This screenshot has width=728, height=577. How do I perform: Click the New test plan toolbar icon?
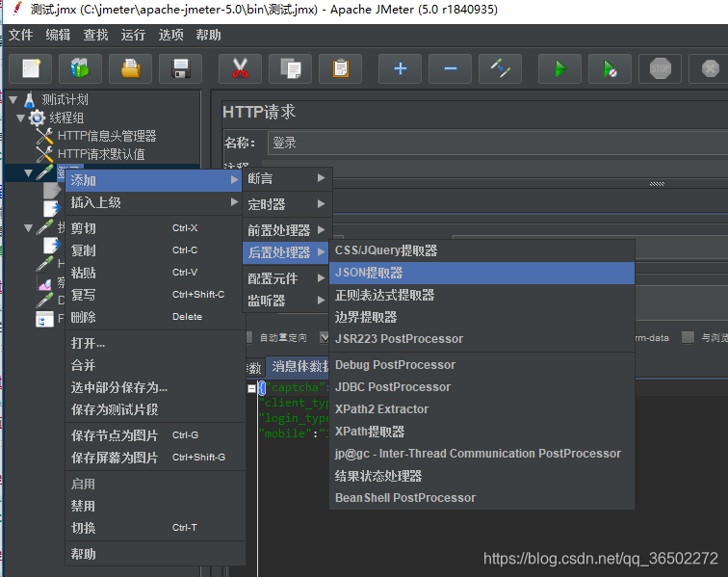[x=31, y=68]
